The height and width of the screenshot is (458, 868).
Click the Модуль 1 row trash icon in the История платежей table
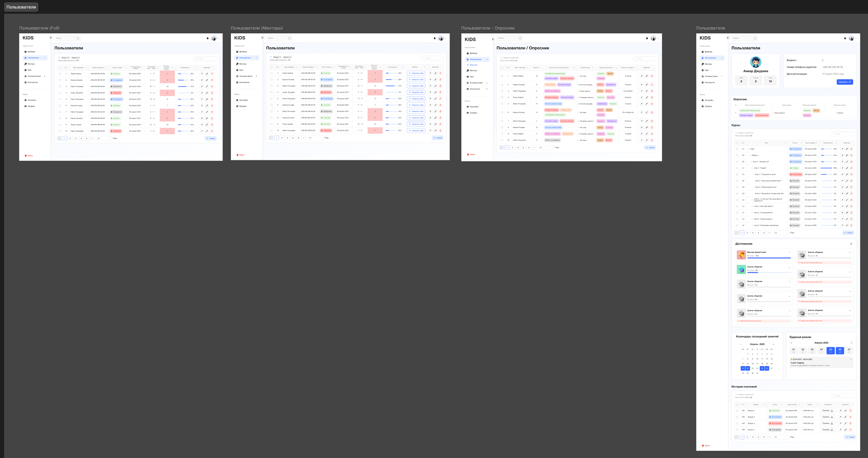point(850,411)
